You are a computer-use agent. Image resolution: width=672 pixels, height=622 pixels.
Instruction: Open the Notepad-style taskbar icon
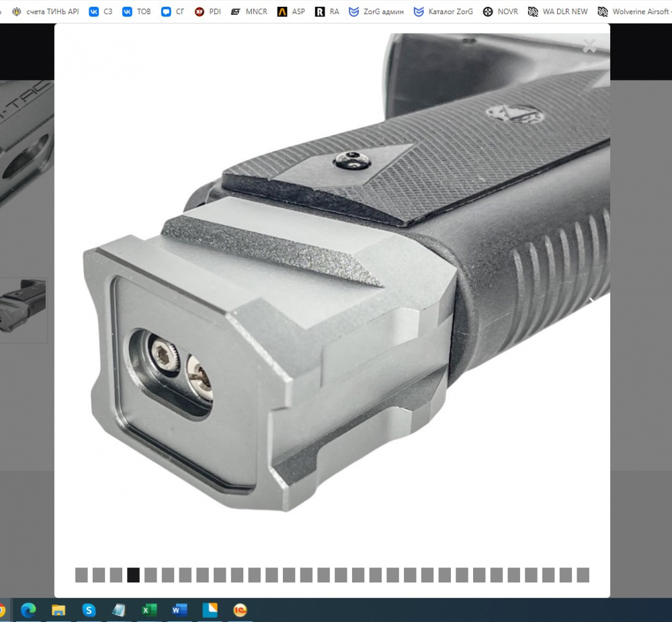pos(119,610)
